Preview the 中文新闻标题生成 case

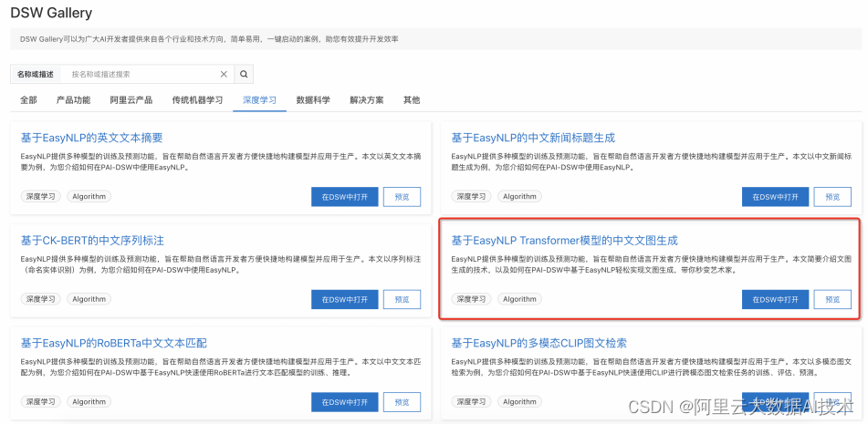pos(832,197)
